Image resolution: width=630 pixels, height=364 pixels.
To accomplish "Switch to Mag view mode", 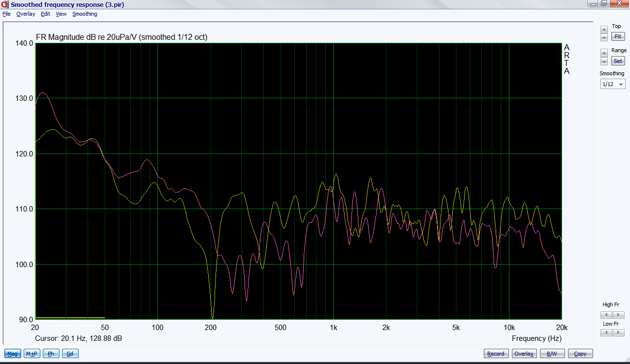I will [x=13, y=354].
